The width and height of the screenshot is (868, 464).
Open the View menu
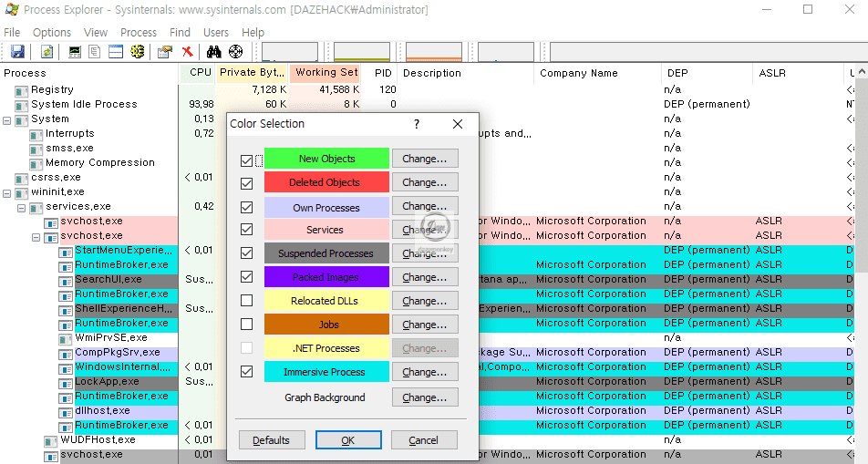click(x=95, y=32)
